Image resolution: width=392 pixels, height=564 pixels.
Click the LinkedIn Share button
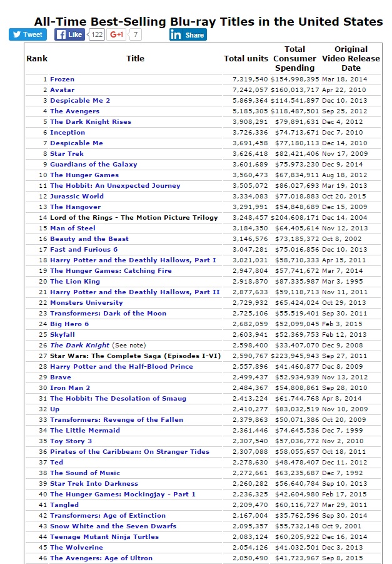tap(188, 34)
